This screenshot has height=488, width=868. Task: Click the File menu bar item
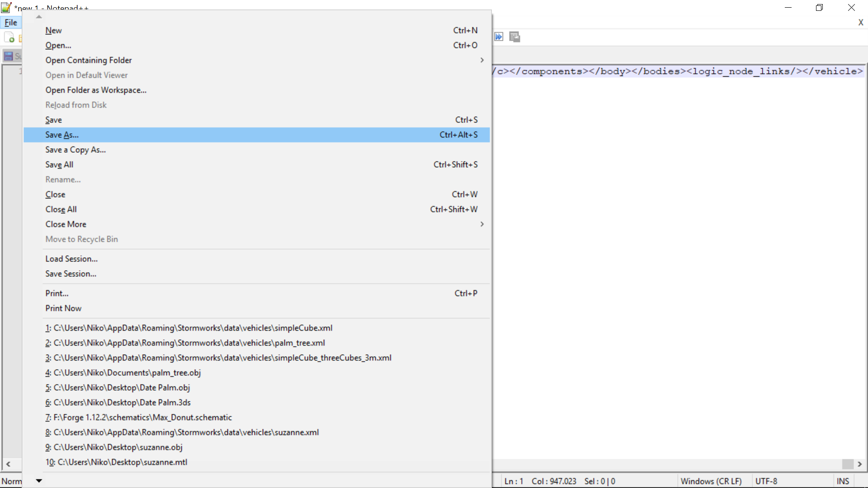(11, 23)
